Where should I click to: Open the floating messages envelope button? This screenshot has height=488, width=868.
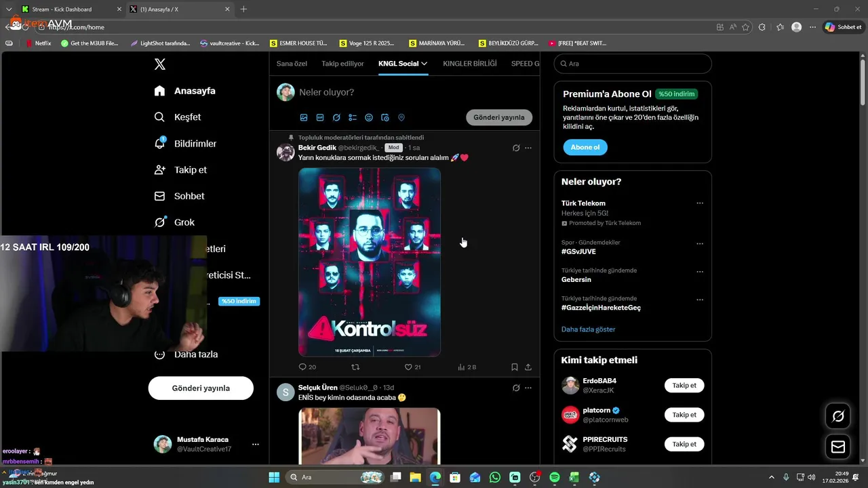tap(838, 447)
